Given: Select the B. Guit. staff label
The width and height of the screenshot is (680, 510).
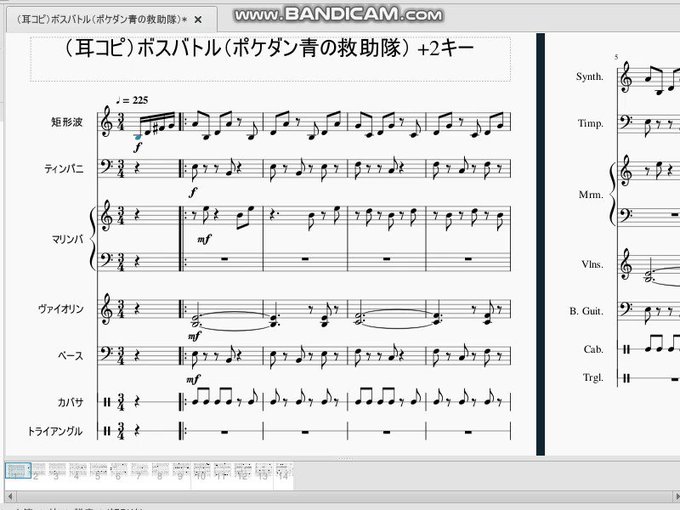Looking at the screenshot, I should [x=586, y=311].
